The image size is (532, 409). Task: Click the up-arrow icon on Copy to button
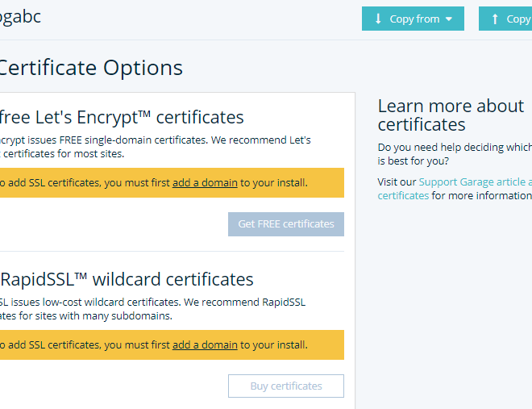click(495, 19)
